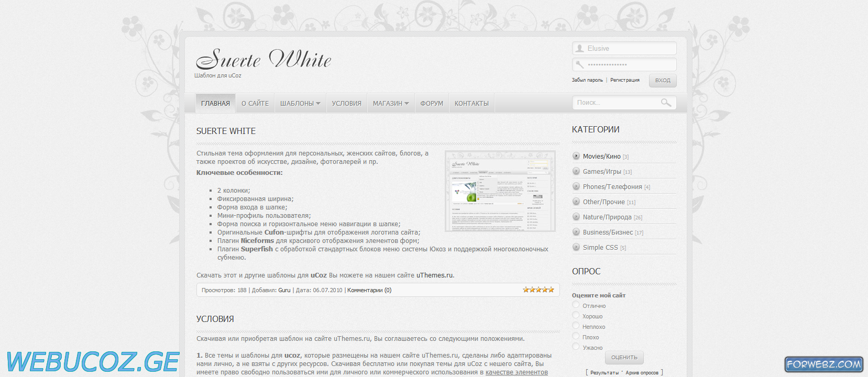Select the Отлично poll option

point(576,305)
